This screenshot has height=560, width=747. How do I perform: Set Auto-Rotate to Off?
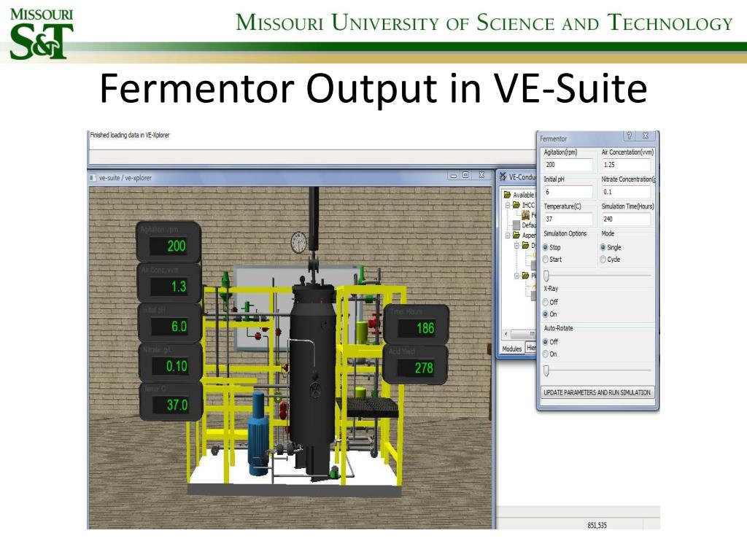coord(546,342)
